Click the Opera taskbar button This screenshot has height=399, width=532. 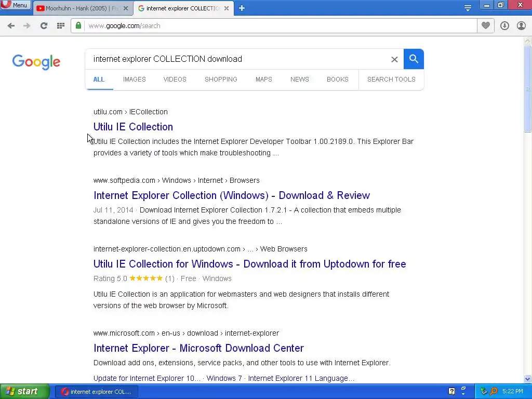96,392
